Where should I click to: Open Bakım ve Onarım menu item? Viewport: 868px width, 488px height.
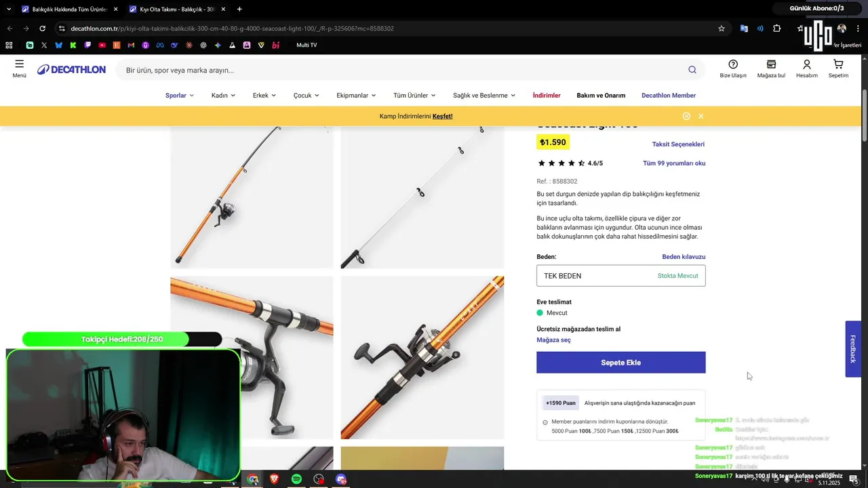coord(601,96)
